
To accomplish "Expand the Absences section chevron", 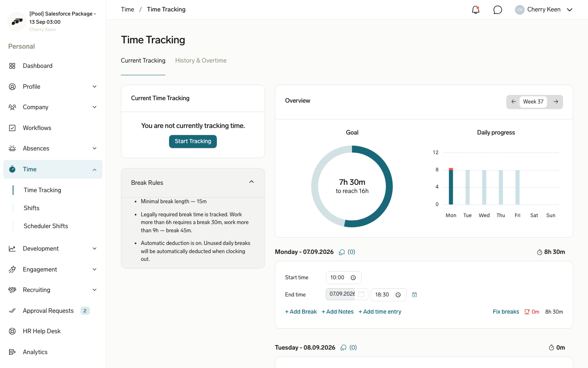I will pyautogui.click(x=95, y=148).
